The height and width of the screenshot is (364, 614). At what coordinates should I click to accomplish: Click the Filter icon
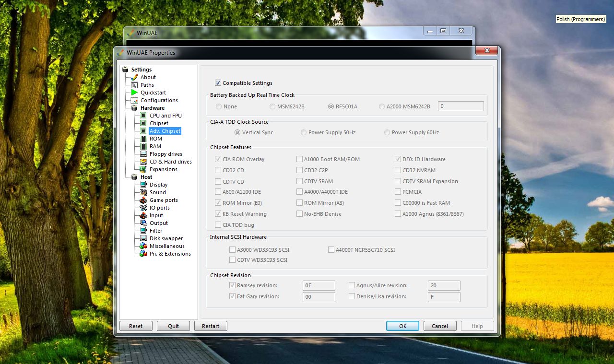pyautogui.click(x=143, y=231)
